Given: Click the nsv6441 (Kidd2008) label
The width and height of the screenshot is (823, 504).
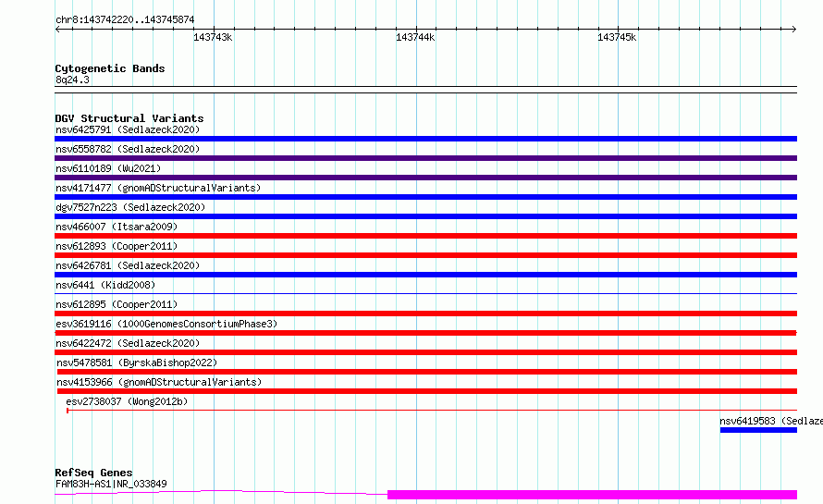Looking at the screenshot, I should (x=105, y=285).
